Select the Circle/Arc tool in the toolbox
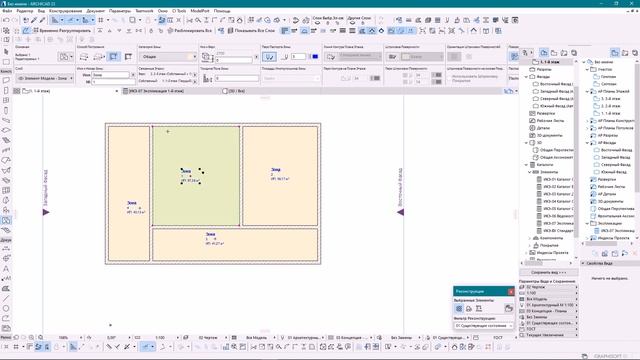Image resolution: width=640 pixels, height=360 pixels. 6,308
